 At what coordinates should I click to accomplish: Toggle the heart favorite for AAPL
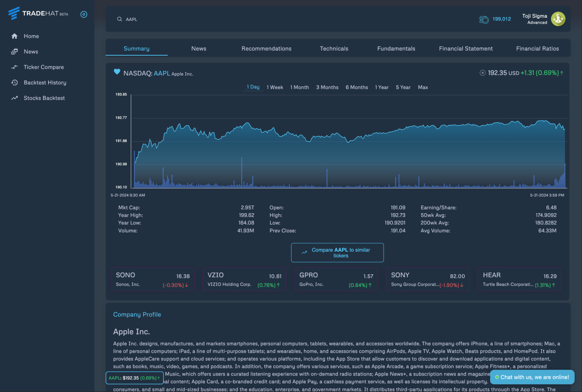pos(117,72)
